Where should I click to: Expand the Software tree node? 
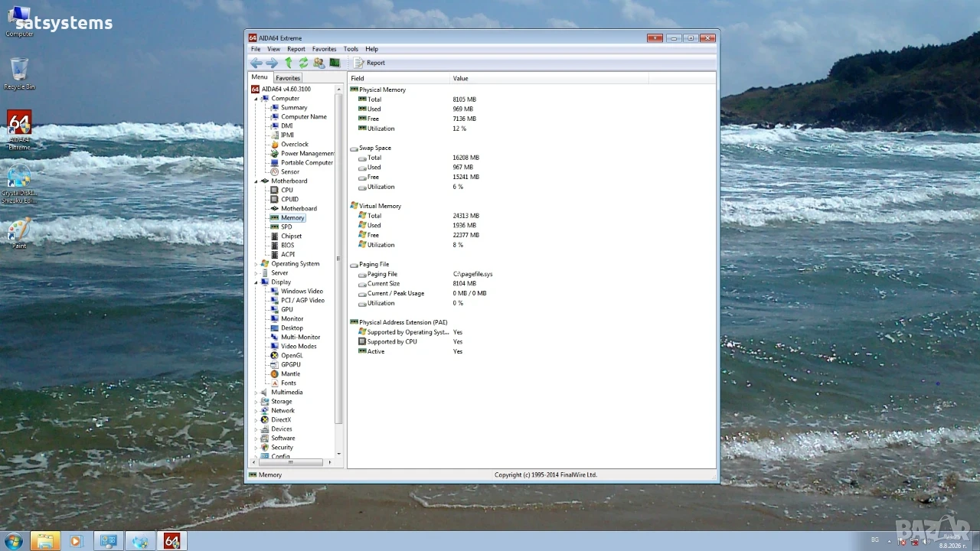tap(256, 439)
